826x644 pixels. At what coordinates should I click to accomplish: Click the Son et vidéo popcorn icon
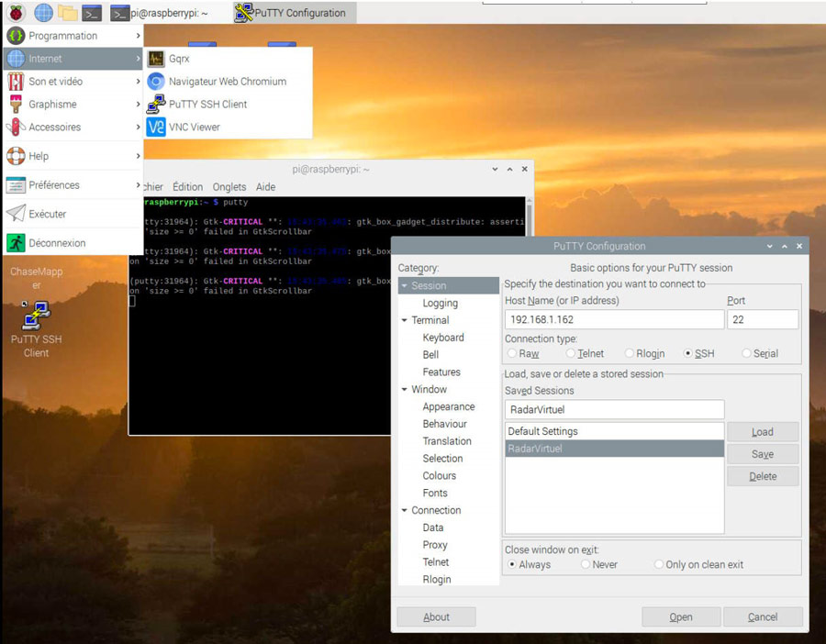coord(16,81)
